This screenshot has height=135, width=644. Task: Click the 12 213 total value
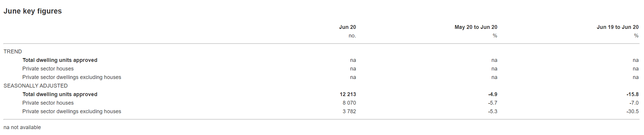pyautogui.click(x=348, y=94)
